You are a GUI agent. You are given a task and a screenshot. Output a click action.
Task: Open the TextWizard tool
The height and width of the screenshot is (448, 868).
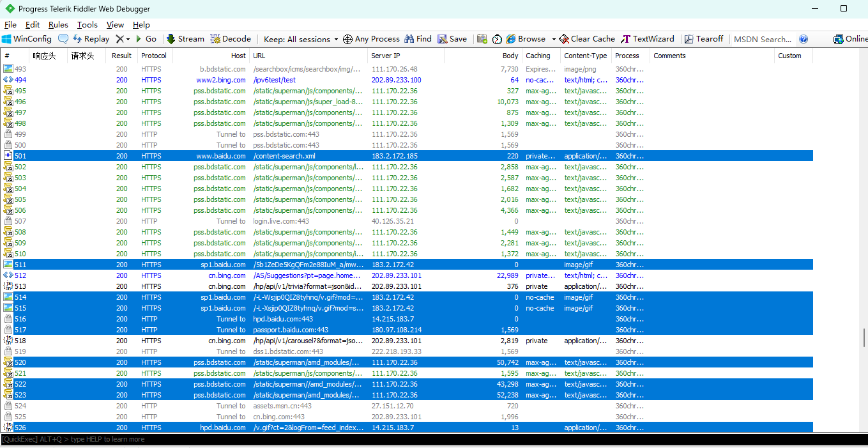648,39
